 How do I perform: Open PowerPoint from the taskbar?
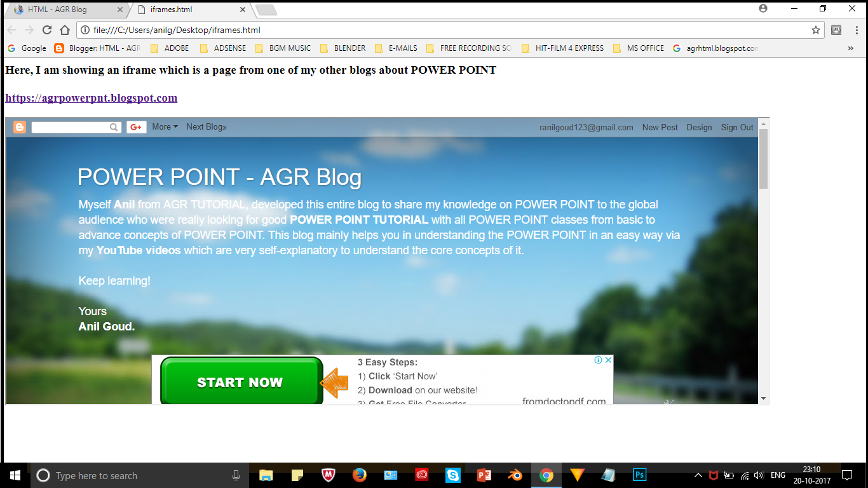(x=484, y=475)
